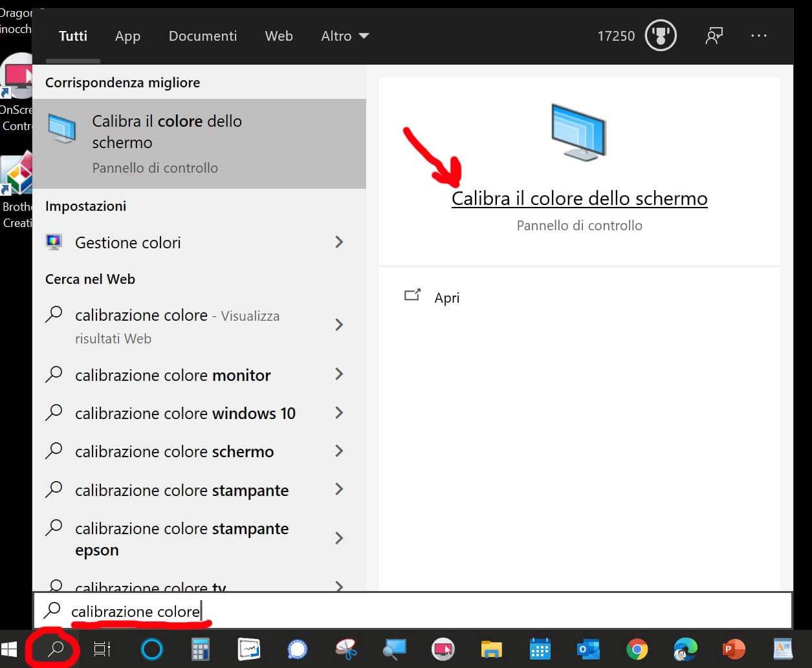This screenshot has height=668, width=812.
Task: Open the Calculator app in taskbar
Action: coord(201,649)
